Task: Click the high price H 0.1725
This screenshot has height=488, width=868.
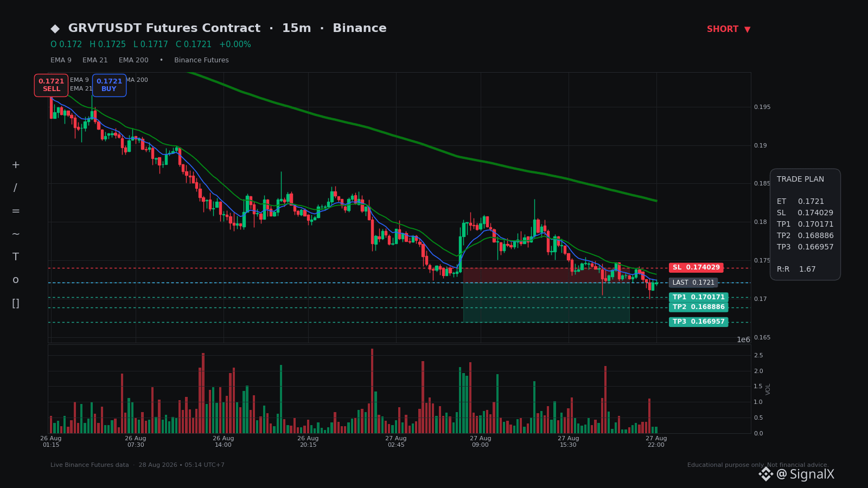Action: point(107,44)
